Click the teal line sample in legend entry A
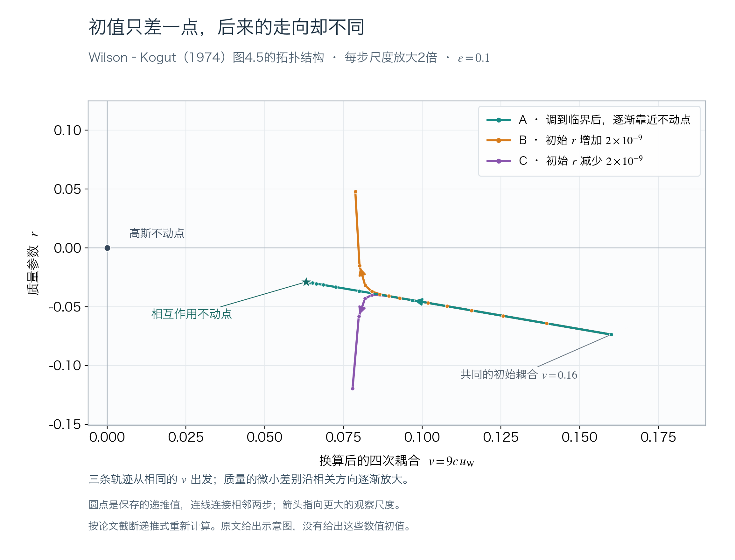Image resolution: width=735 pixels, height=560 pixels. coord(498,120)
